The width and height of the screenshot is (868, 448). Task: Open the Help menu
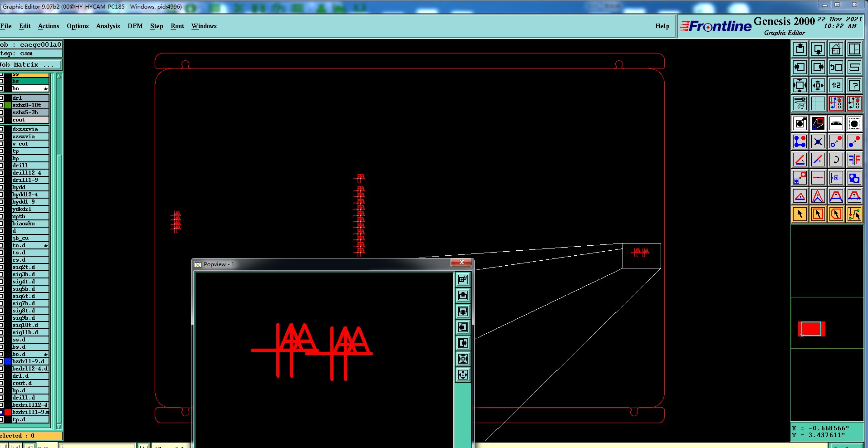coord(662,26)
